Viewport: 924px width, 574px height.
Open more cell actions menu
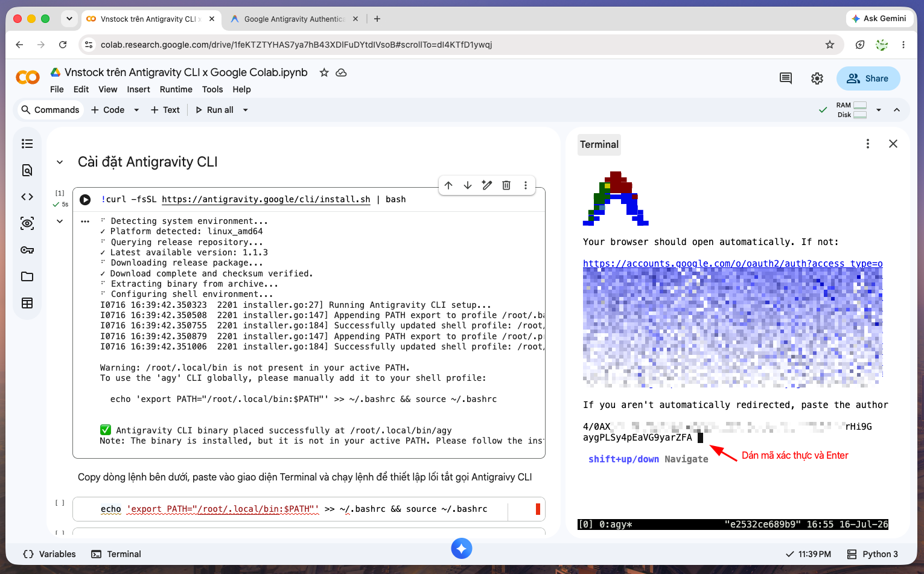coord(526,185)
